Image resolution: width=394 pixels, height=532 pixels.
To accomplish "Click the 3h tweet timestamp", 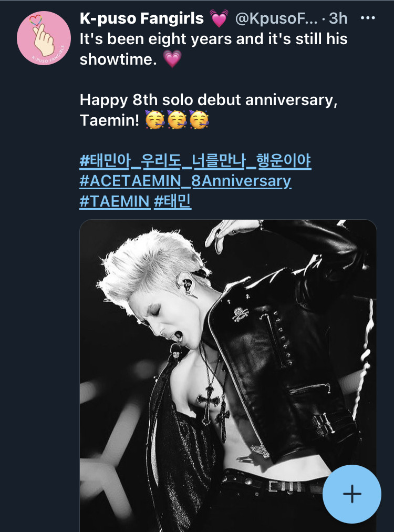I will click(x=338, y=18).
